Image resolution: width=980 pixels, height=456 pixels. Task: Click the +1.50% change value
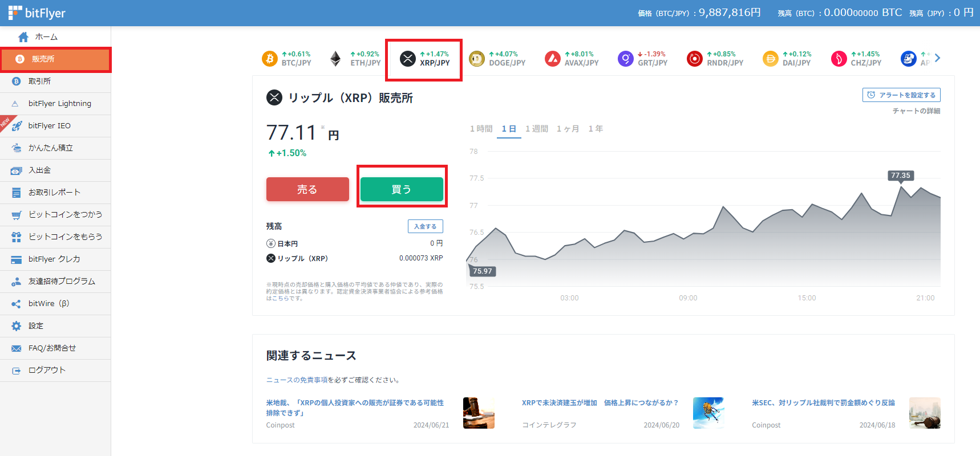pyautogui.click(x=287, y=153)
